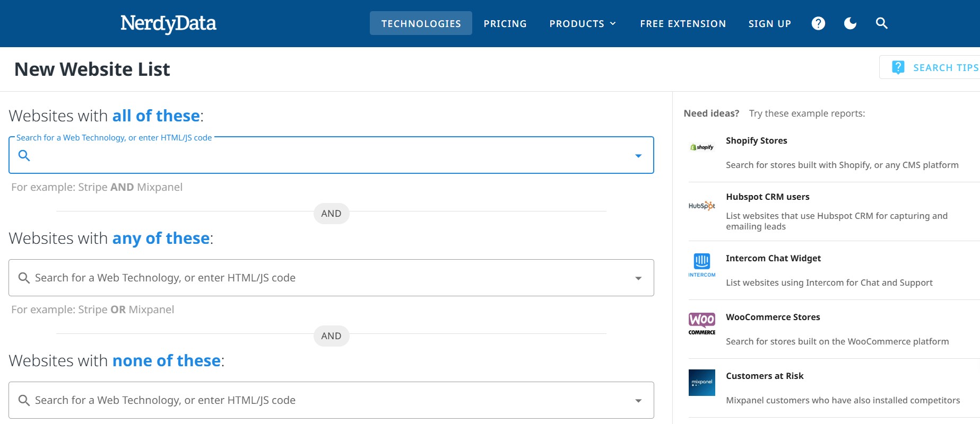This screenshot has height=424, width=980.
Task: Click 'Mixpanel customers who have also installed competitors'
Action: tap(843, 400)
